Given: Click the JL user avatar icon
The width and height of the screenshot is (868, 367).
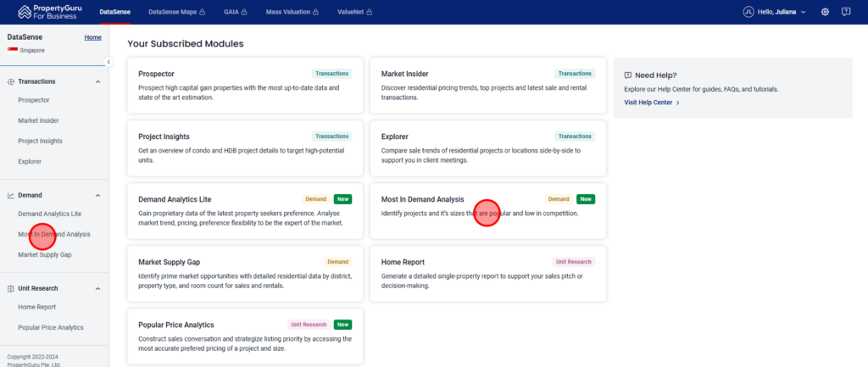Looking at the screenshot, I should (748, 12).
